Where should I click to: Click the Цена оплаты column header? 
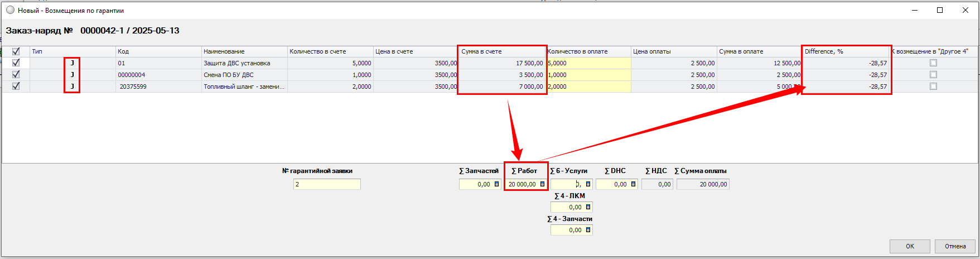tap(673, 51)
